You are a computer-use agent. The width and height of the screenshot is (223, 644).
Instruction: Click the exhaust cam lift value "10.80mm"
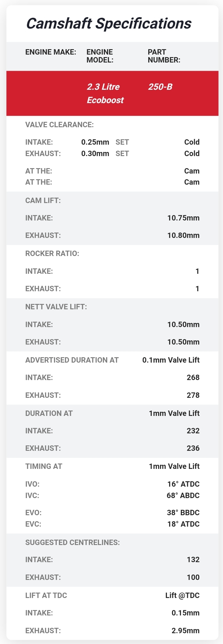pos(183,235)
